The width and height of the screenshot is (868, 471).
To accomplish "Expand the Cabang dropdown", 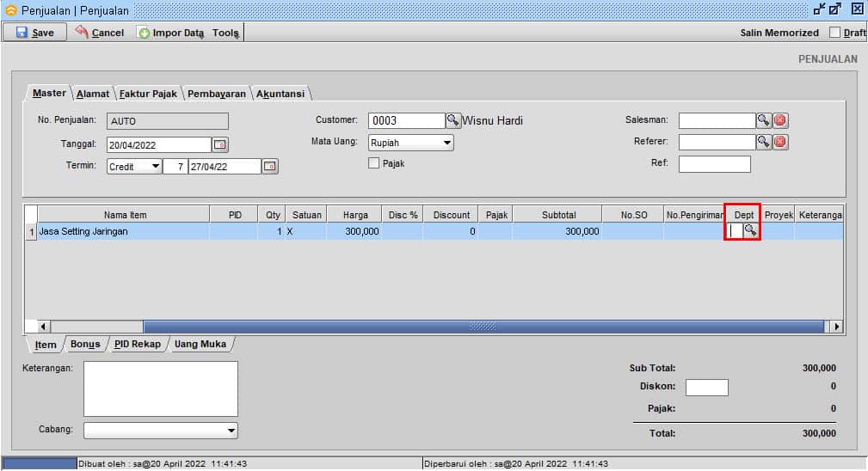I will tap(231, 431).
